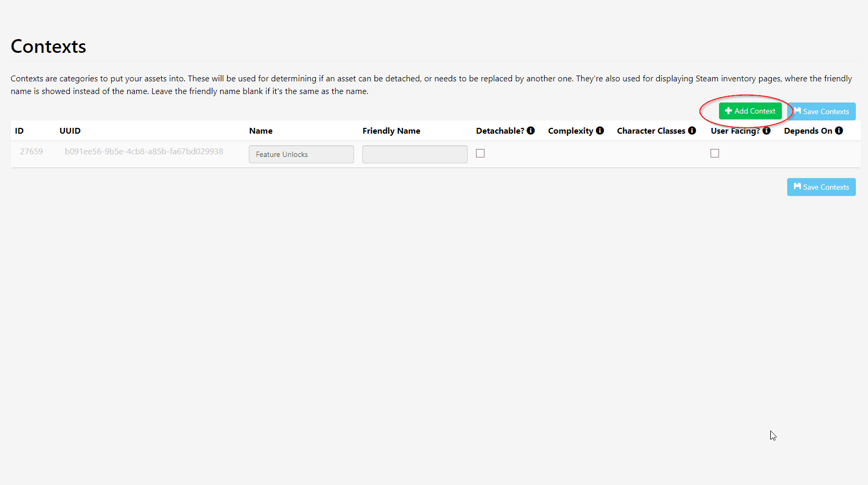Click the ID column header
The height and width of the screenshot is (485, 868).
20,131
